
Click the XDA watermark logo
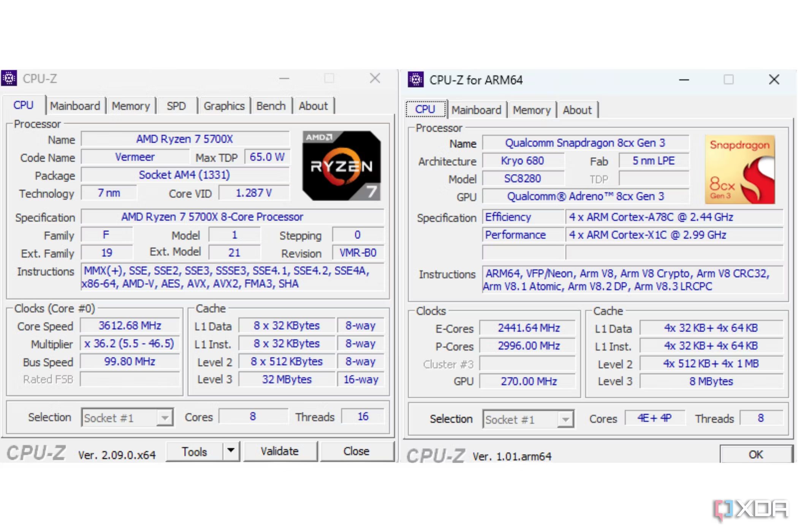(751, 510)
